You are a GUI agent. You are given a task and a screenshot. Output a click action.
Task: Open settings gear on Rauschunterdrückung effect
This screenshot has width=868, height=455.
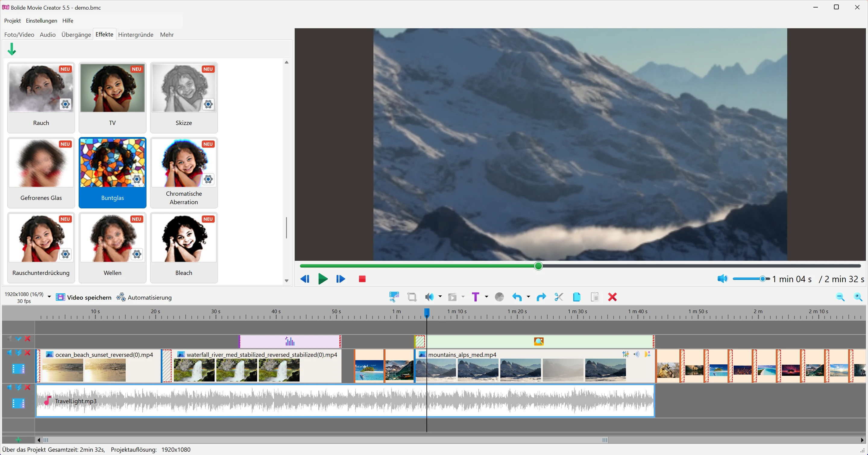(65, 254)
